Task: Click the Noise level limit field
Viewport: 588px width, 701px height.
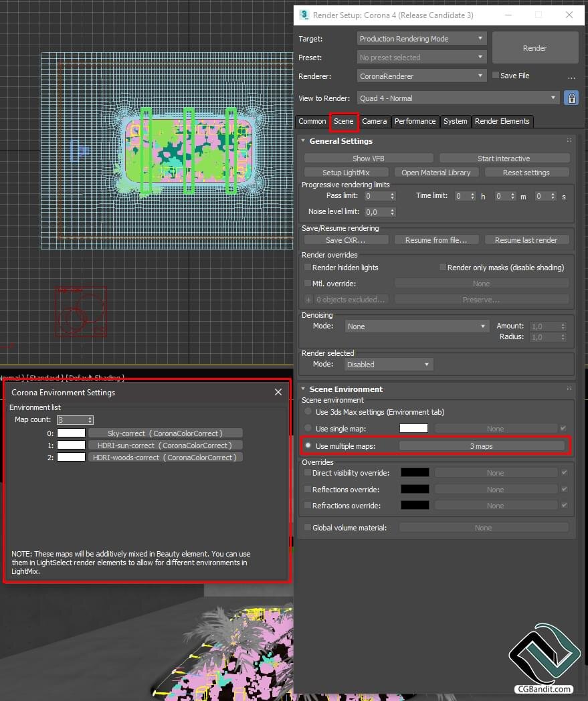Action: click(377, 212)
